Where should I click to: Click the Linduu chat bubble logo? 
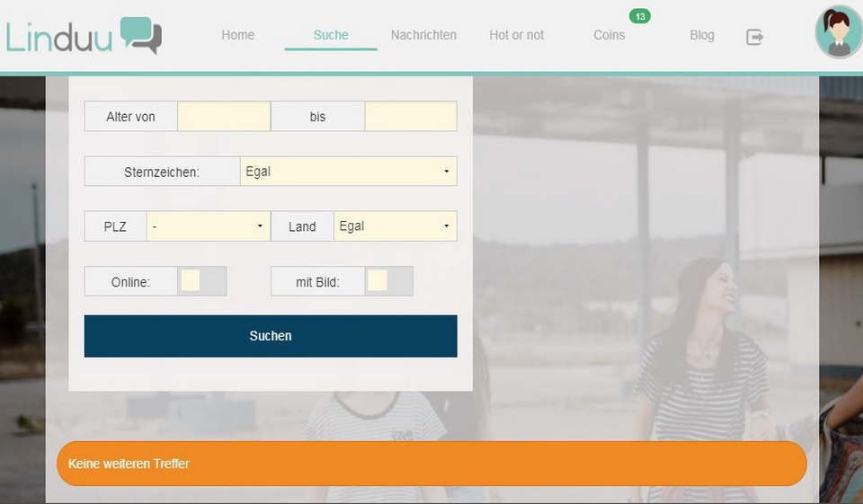(140, 34)
